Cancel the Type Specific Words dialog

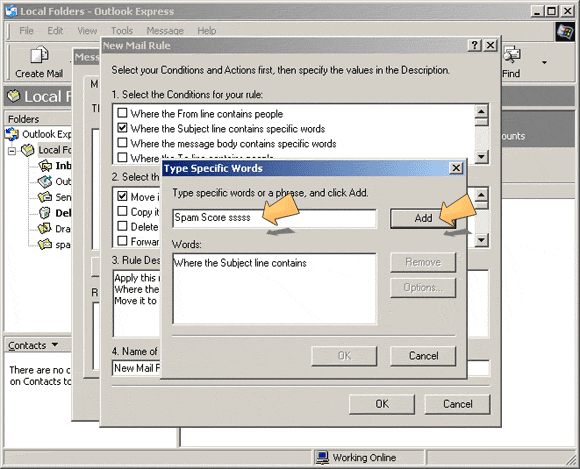423,356
